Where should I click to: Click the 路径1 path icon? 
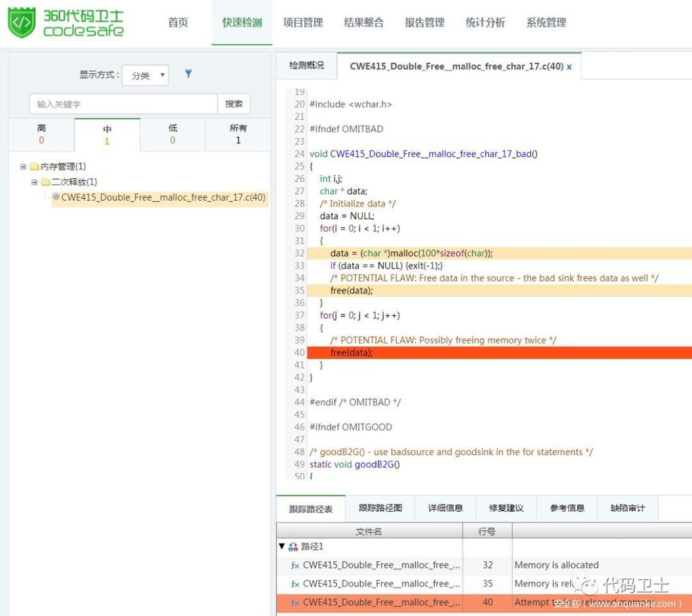tap(293, 546)
